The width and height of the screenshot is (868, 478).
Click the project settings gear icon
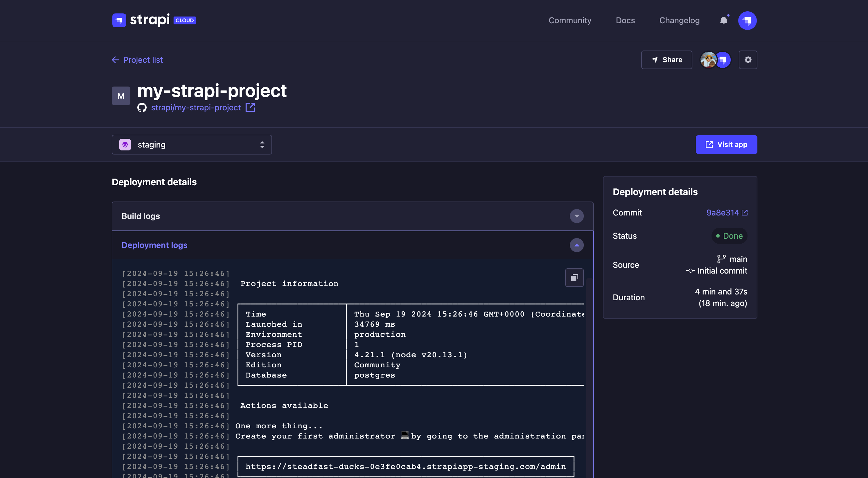point(748,60)
